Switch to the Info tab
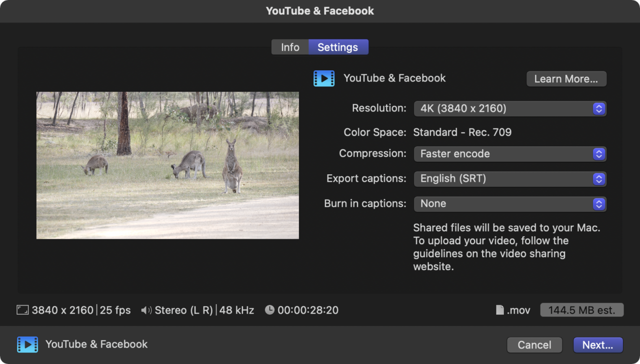The height and width of the screenshot is (364, 640). click(290, 47)
